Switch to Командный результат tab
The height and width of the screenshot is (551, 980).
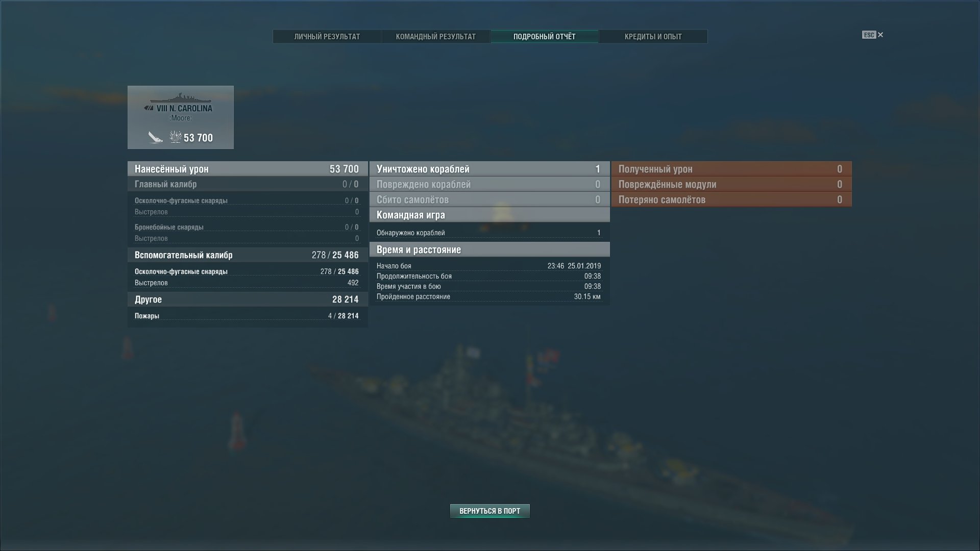(x=436, y=37)
